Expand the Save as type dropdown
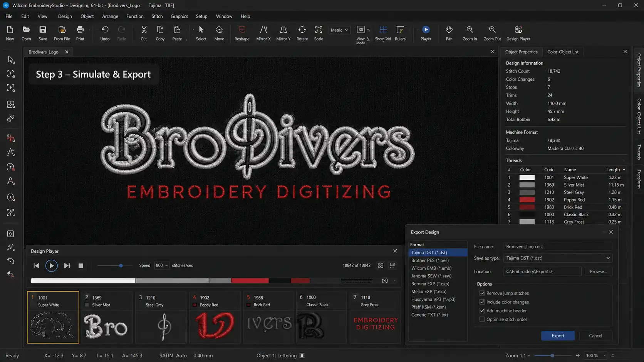Viewport: 644px width, 362px height. (608, 258)
